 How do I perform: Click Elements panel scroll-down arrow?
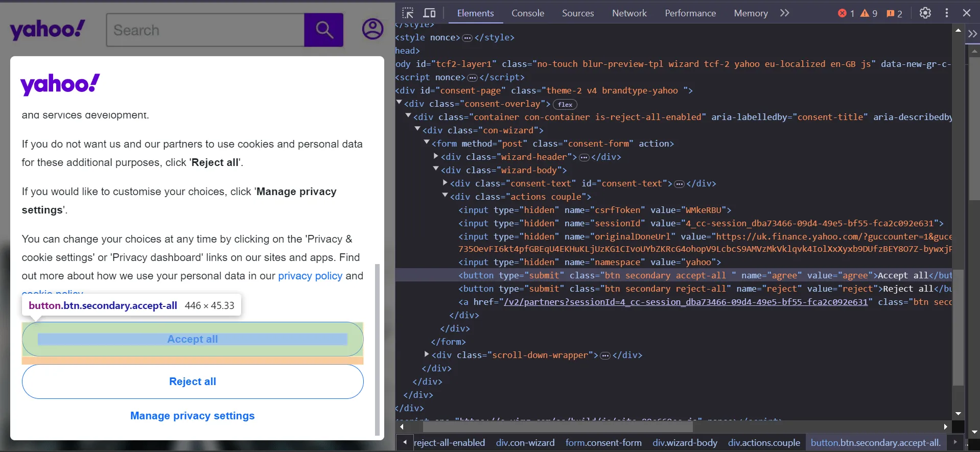click(958, 414)
